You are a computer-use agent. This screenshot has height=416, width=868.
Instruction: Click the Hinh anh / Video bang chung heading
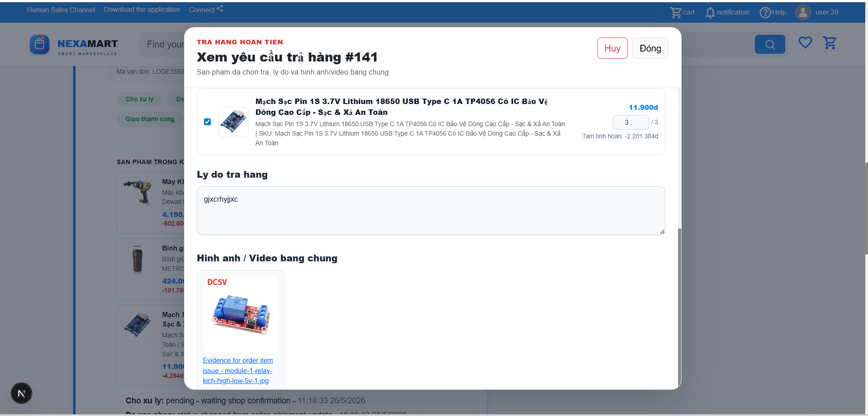tap(267, 258)
